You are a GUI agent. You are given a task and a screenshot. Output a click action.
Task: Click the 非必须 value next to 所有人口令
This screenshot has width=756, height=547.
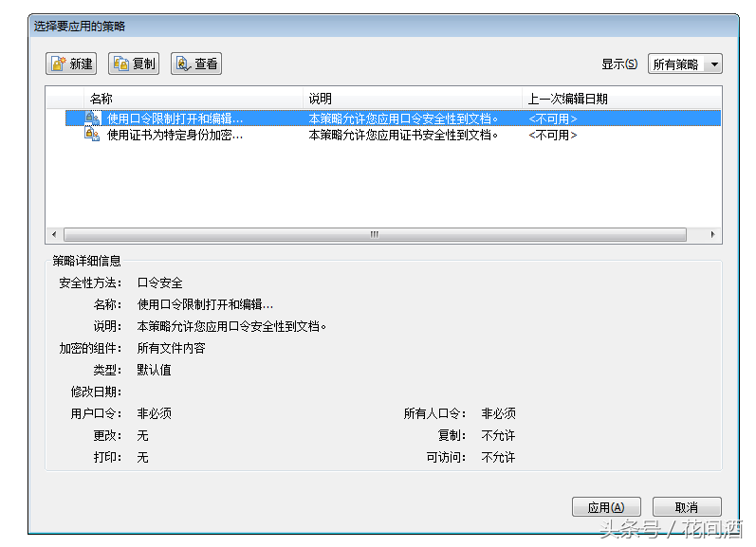coord(499,413)
